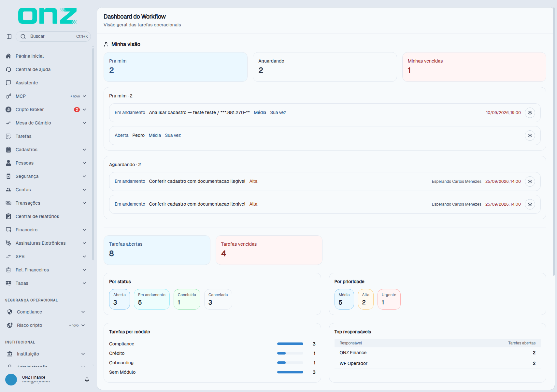Expand the Segurança menu chevron
The image size is (557, 392).
[84, 176]
